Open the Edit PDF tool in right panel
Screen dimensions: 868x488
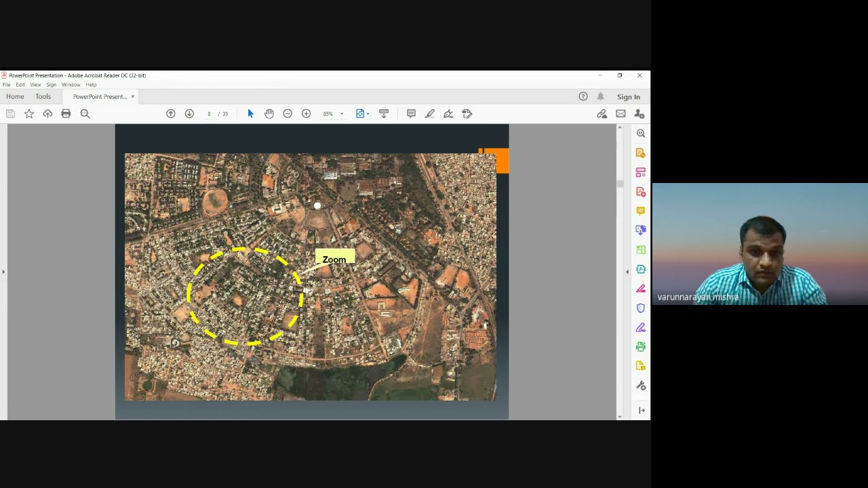pos(641,153)
